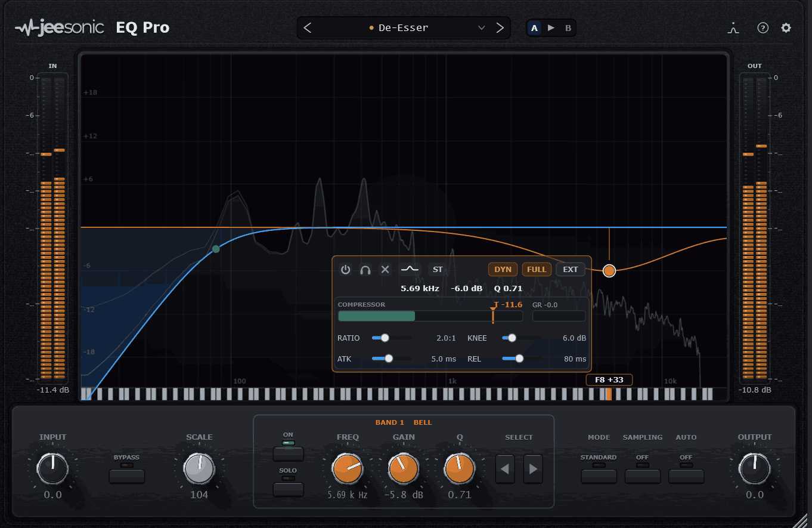The width and height of the screenshot is (812, 528).
Task: Click the Q knob
Action: point(459,468)
